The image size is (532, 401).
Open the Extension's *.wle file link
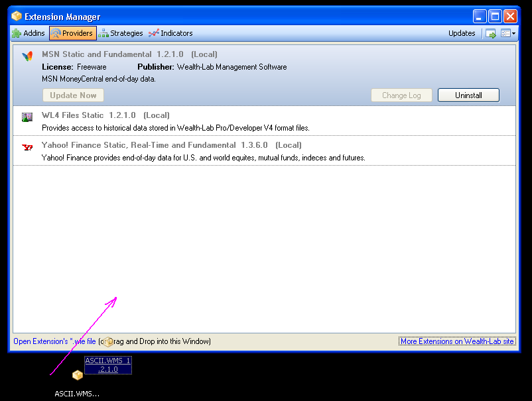tap(54, 341)
